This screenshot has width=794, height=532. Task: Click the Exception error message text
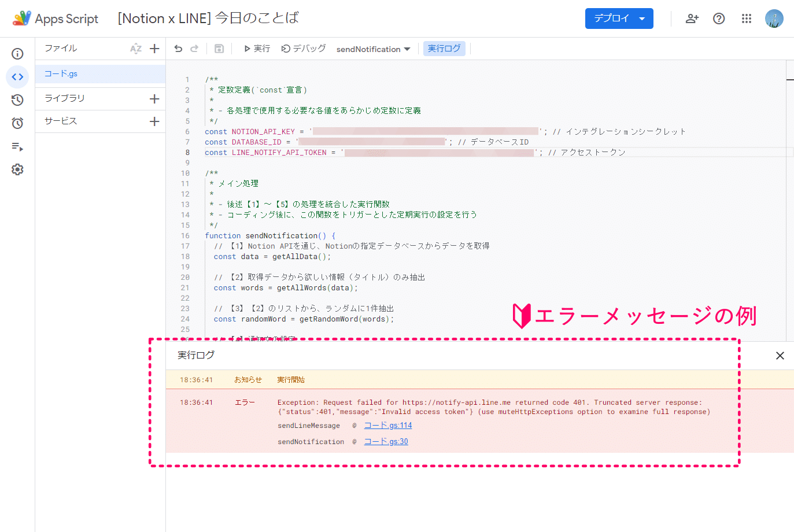(x=493, y=407)
